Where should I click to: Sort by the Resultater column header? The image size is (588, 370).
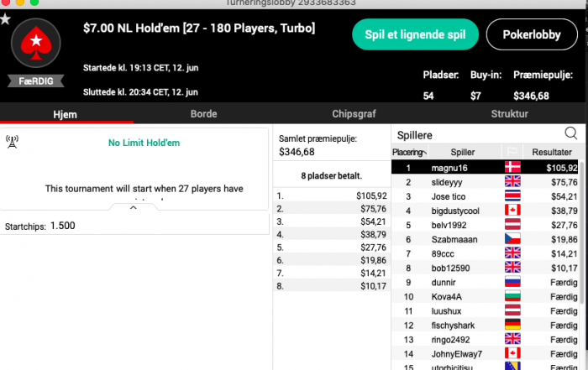(x=552, y=152)
